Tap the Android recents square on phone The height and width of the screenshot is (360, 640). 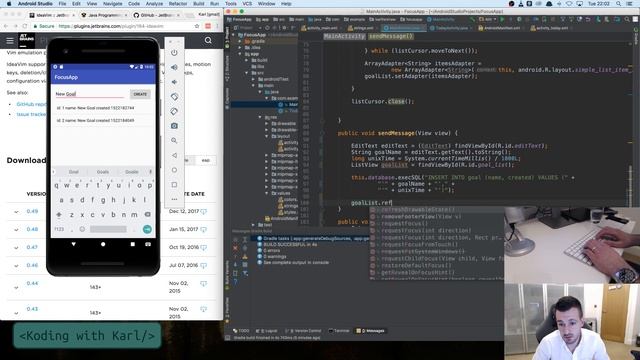click(x=133, y=244)
